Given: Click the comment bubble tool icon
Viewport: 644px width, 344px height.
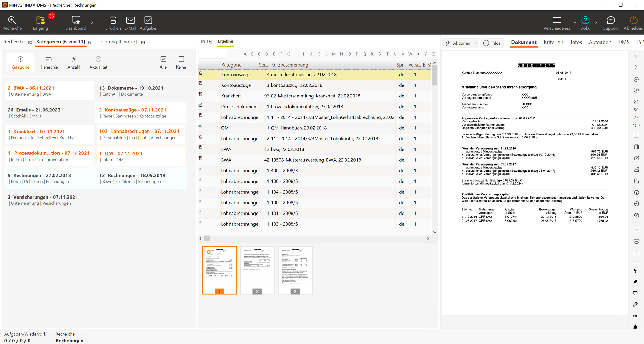Looking at the screenshot, I should pyautogui.click(x=635, y=293).
